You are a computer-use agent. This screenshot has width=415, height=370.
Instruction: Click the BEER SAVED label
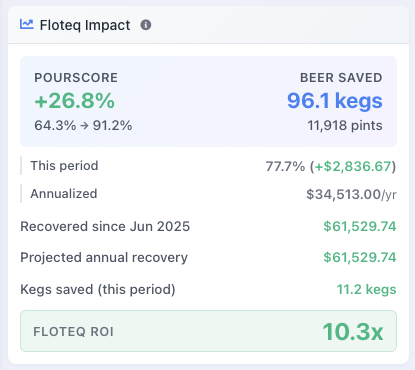tap(341, 78)
